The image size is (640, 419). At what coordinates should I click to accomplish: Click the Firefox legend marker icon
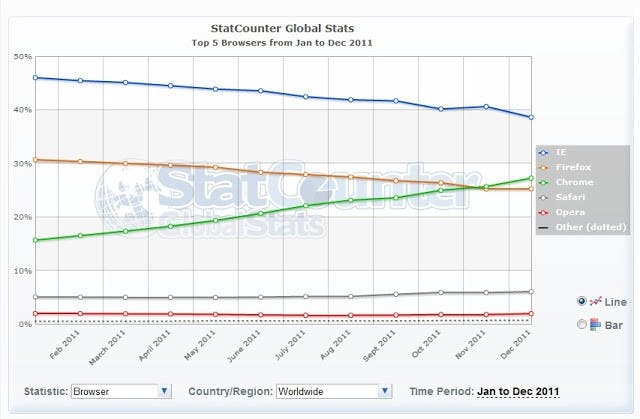click(542, 168)
